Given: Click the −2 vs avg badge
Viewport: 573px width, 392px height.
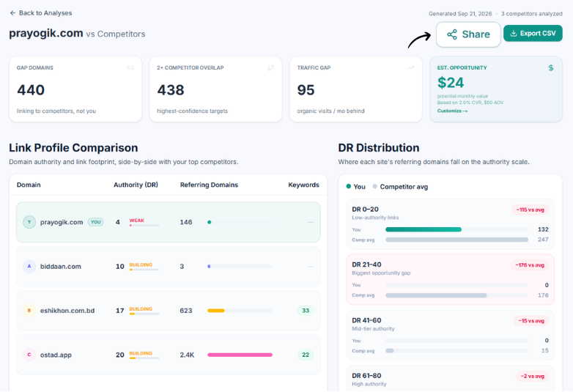Looking at the screenshot, I should click(532, 376).
